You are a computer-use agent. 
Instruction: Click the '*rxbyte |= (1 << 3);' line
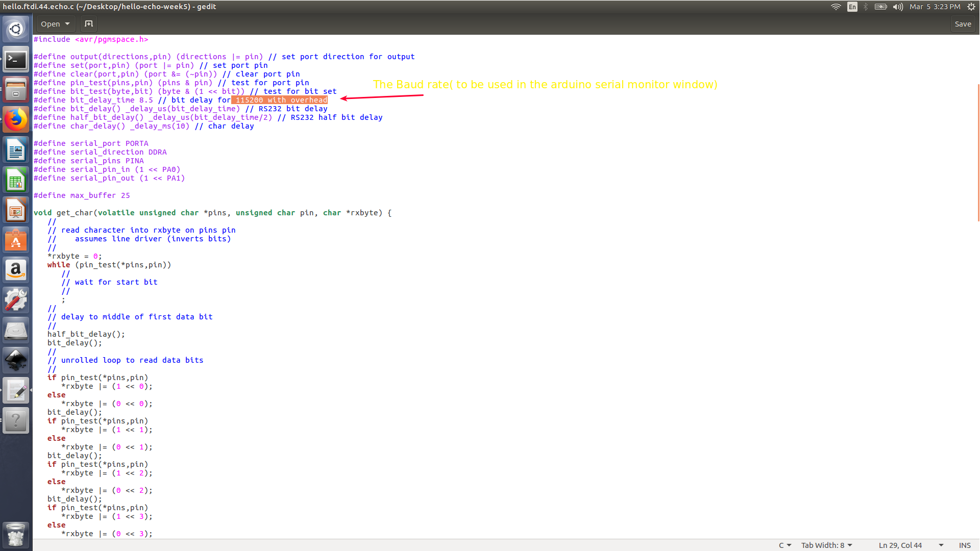107,516
